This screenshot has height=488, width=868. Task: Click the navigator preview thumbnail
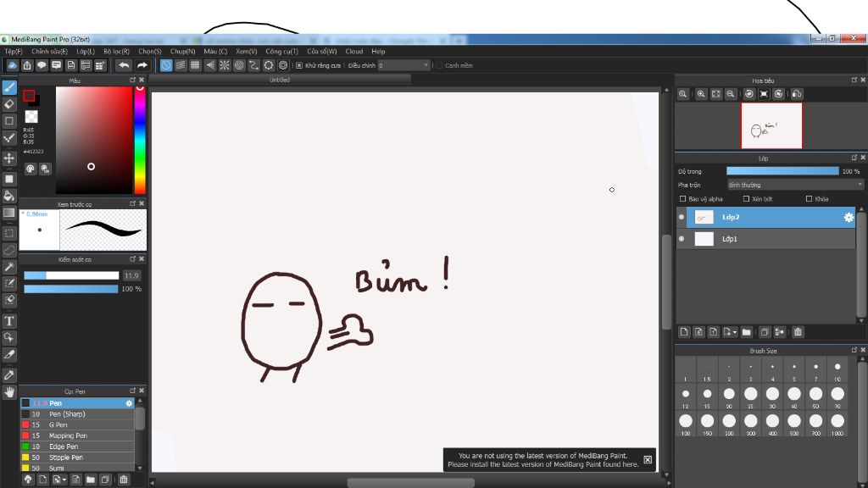[x=771, y=126]
